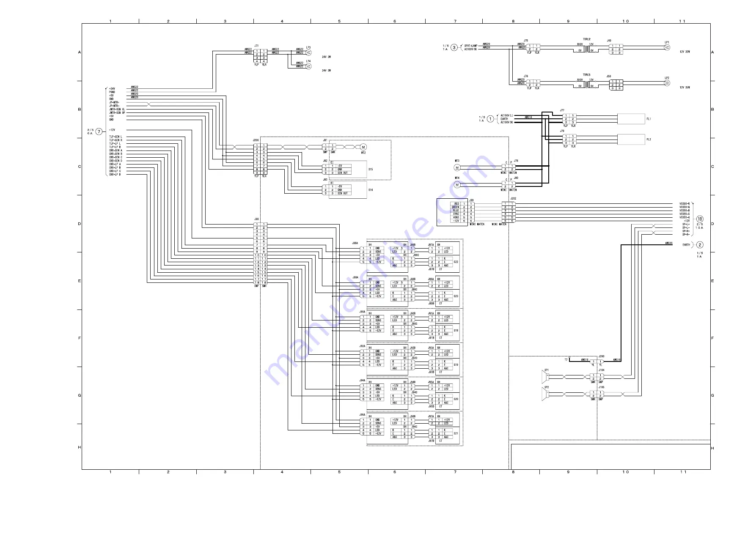Click the circled 10 sheet reference

[700, 219]
